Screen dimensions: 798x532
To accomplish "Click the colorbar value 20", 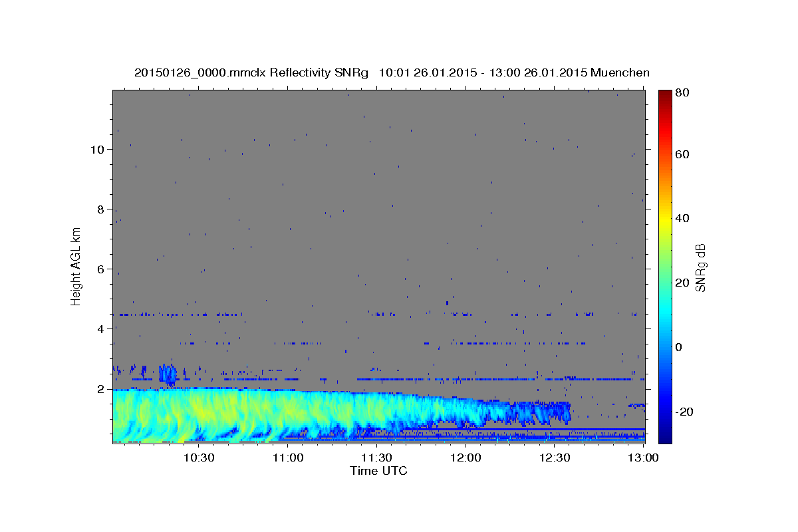I will (x=682, y=282).
